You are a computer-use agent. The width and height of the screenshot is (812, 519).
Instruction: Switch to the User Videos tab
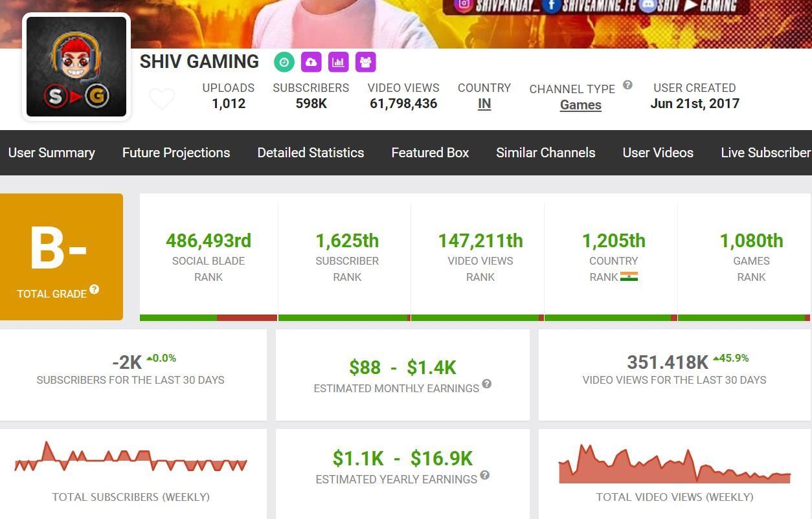point(658,153)
